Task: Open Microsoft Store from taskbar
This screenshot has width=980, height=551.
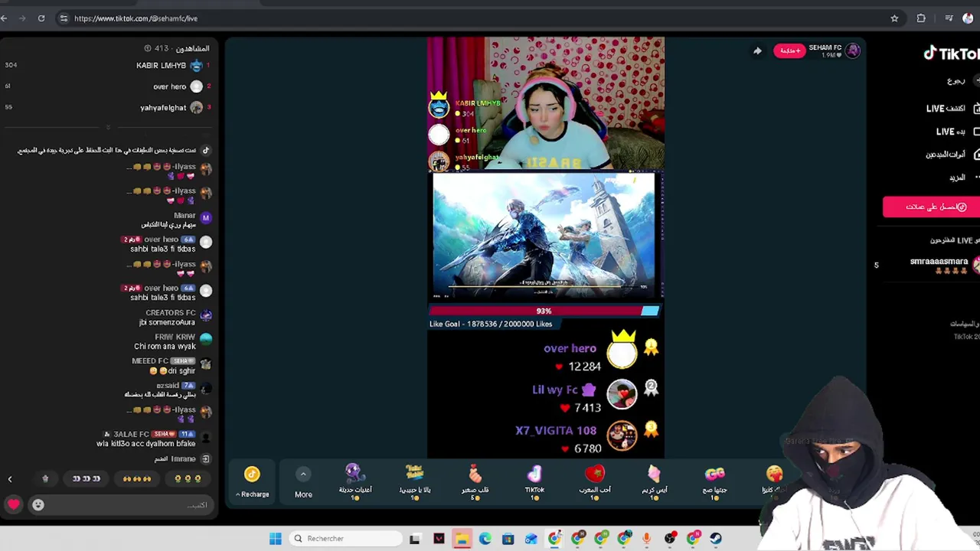Action: click(508, 538)
